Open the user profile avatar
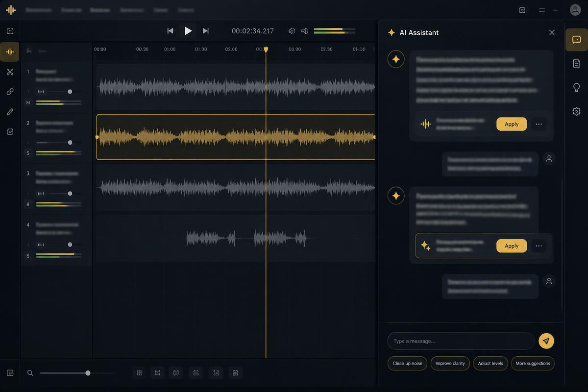The image size is (588, 392). pos(575,10)
